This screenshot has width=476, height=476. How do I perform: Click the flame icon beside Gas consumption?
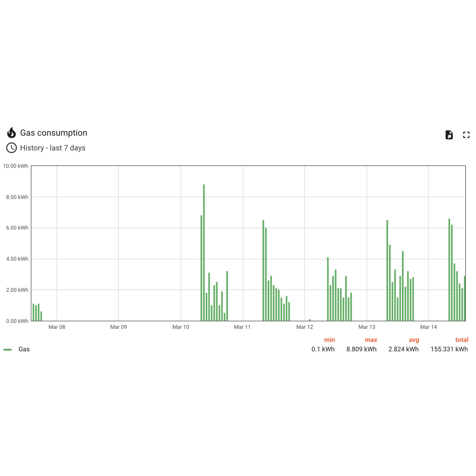(x=12, y=133)
